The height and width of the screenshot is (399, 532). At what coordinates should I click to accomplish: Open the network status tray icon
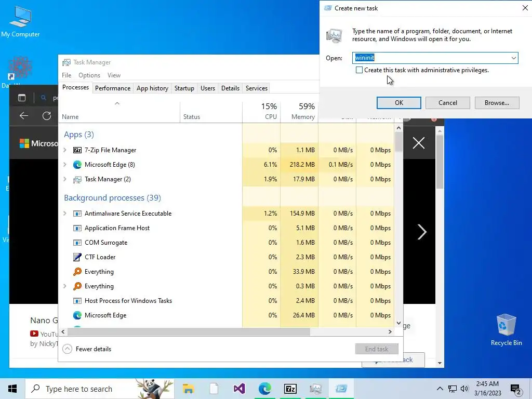tap(453, 389)
